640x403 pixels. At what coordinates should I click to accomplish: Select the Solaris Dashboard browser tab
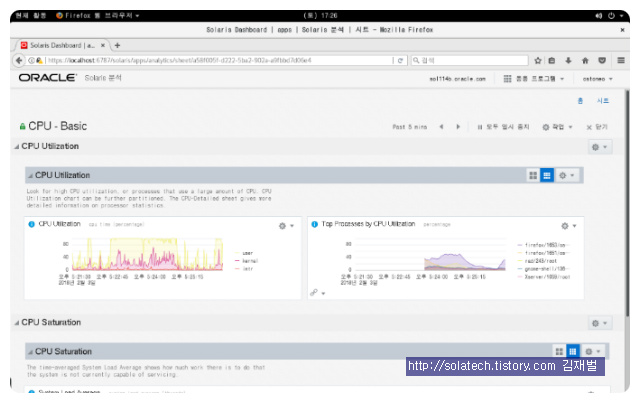click(x=62, y=45)
